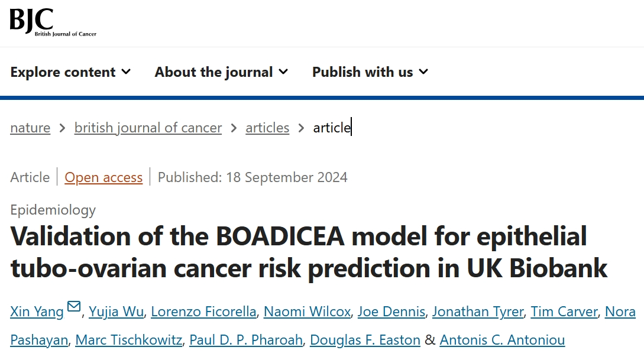Open Paul D. P. Pharoah link
644x360 pixels.
(246, 340)
